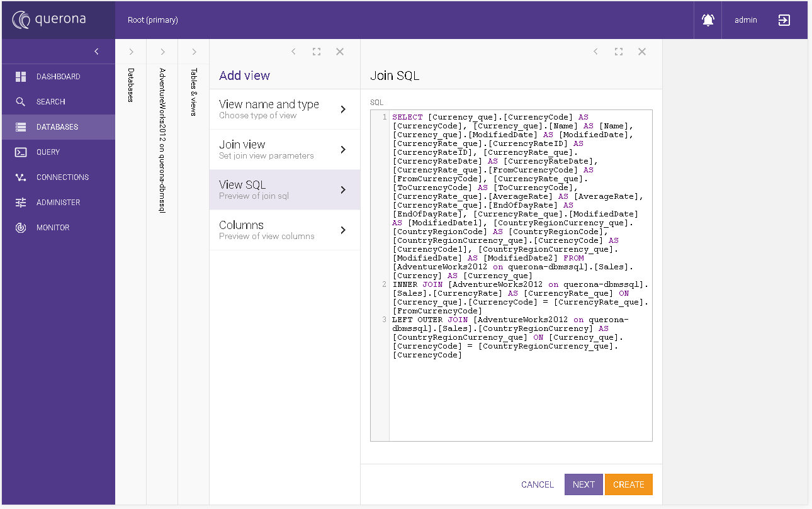Navigate to Connections

59,177
